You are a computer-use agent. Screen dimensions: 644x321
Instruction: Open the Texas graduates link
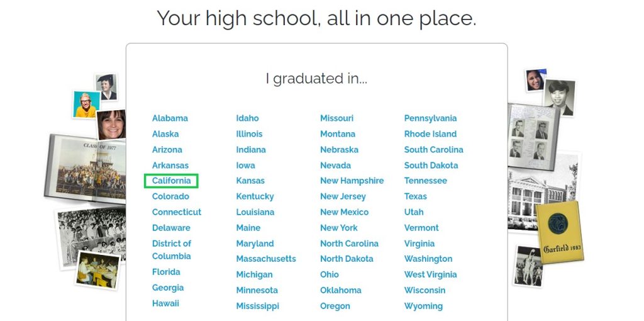(x=415, y=196)
